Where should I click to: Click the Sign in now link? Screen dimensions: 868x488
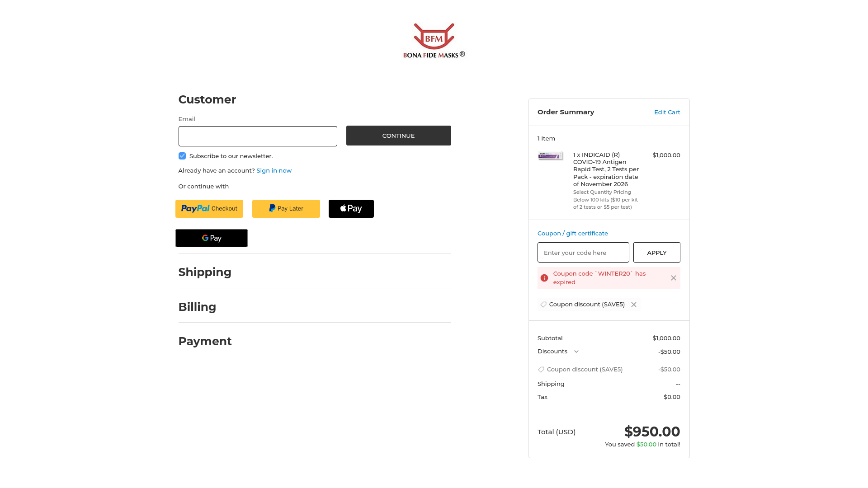click(x=274, y=170)
